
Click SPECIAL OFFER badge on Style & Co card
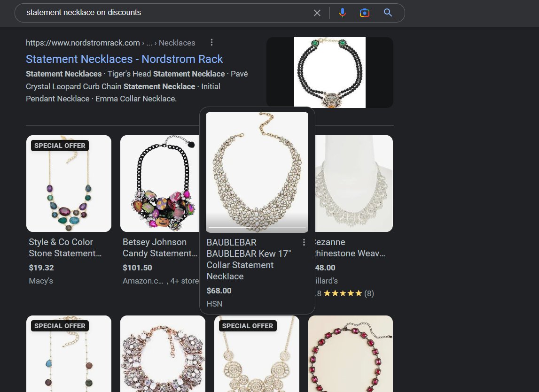click(x=60, y=146)
